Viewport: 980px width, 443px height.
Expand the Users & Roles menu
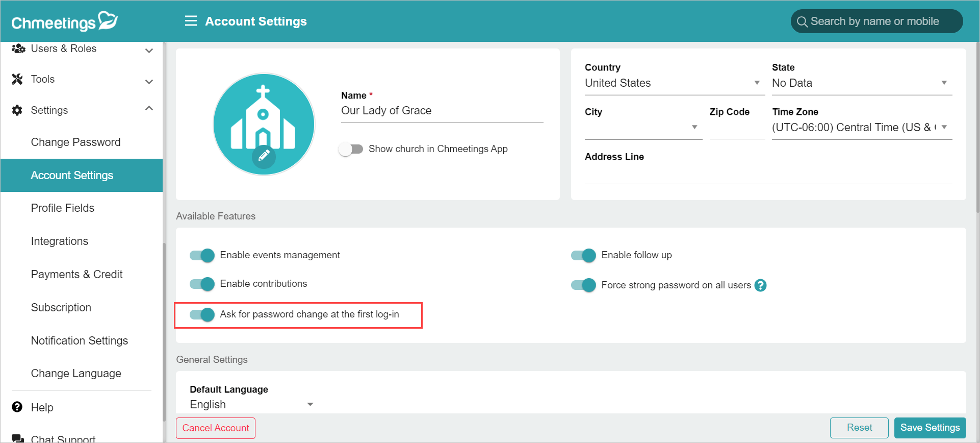(149, 51)
